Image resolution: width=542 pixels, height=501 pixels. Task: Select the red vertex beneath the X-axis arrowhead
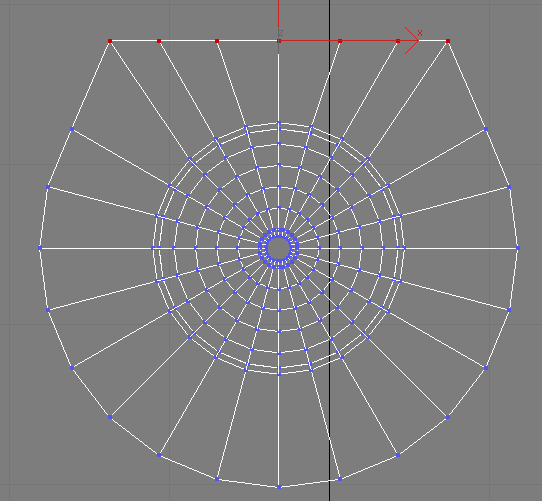click(x=398, y=41)
